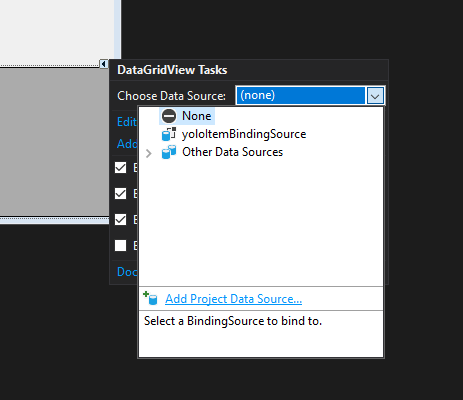Screen dimensions: 463x400
Task: Collapse the DataGridView smart tag arrow
Action: tap(104, 64)
